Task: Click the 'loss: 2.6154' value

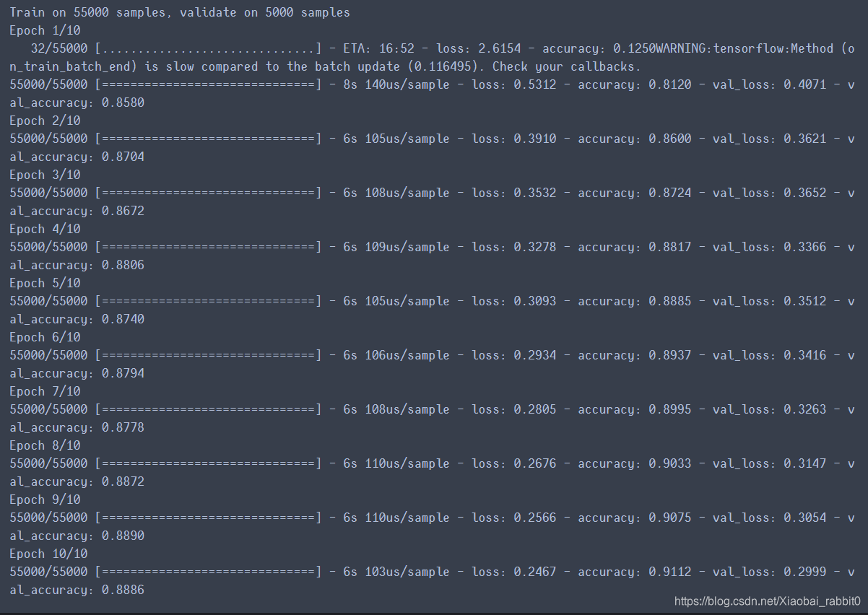Action: tap(478, 48)
